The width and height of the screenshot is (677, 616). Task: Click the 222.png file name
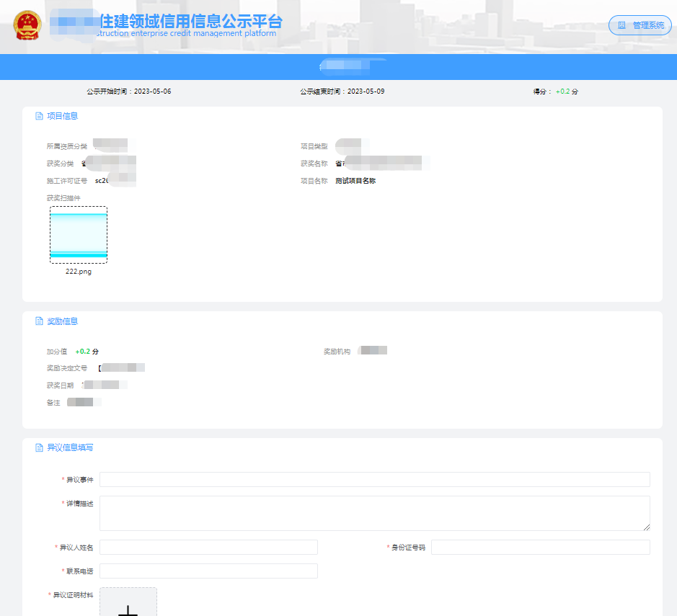pos(79,272)
